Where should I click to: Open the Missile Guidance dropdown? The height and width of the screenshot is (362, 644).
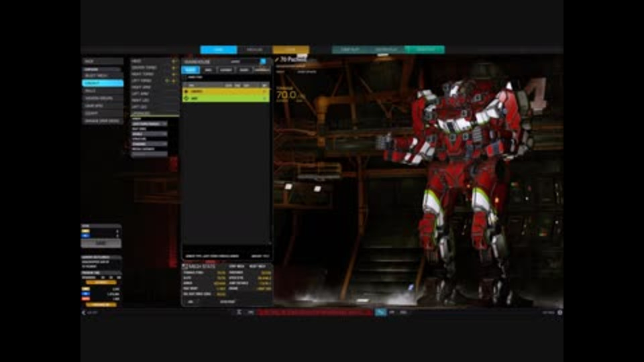pos(149,154)
